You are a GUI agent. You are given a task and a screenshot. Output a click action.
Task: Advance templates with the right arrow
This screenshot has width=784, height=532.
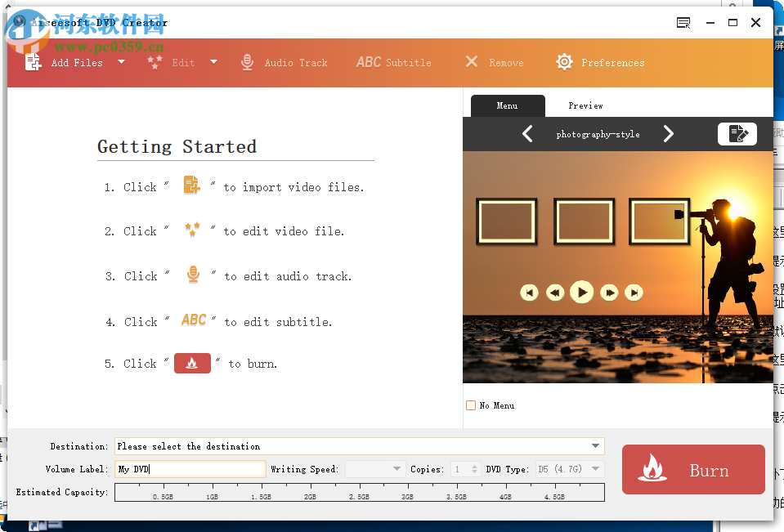pos(669,133)
